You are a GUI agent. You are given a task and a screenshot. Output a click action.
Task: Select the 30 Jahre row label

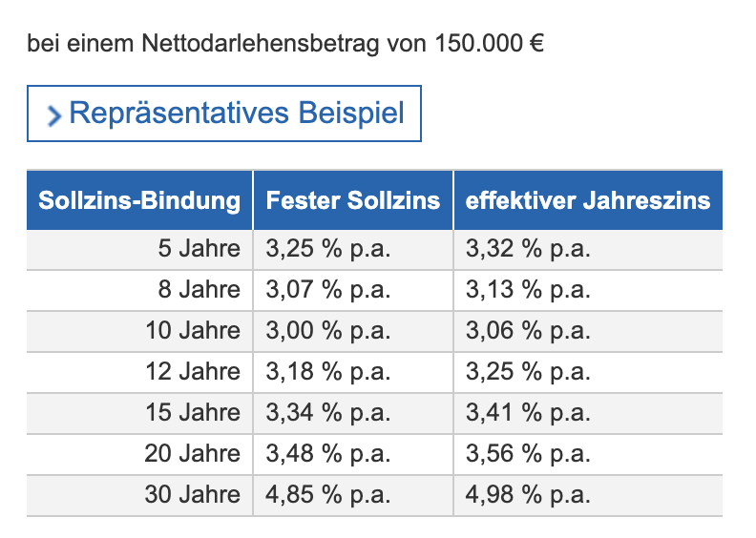[x=192, y=495]
